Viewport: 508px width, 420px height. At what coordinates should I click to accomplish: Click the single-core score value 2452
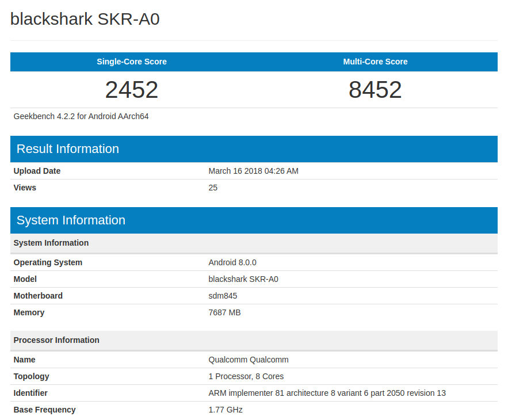coord(131,90)
